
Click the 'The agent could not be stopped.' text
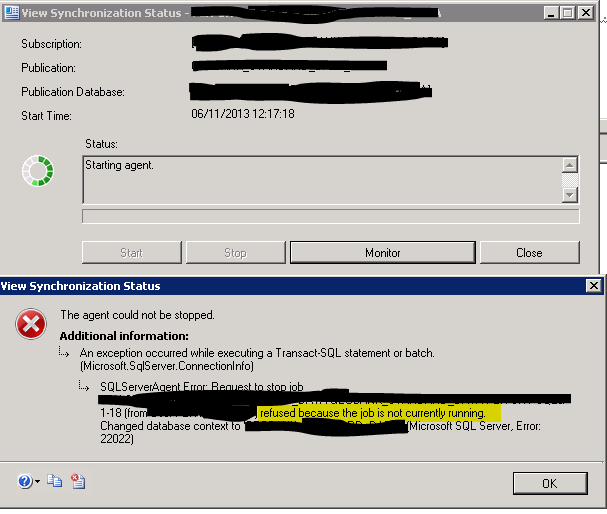tap(137, 315)
